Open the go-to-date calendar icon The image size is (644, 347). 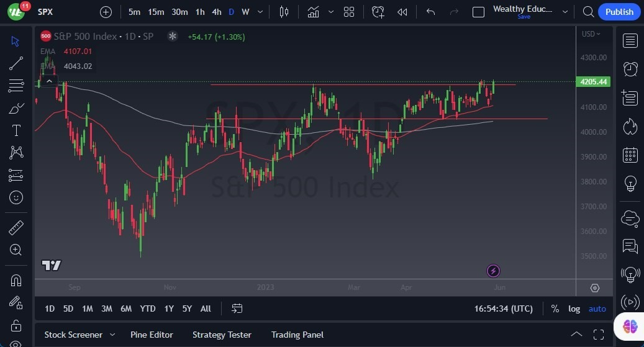(x=237, y=309)
